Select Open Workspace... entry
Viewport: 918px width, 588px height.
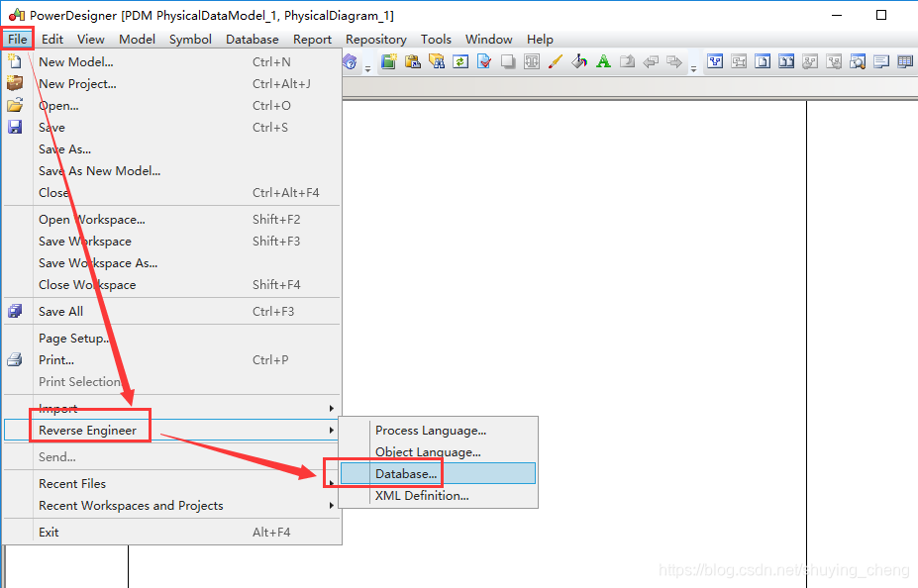[172, 220]
